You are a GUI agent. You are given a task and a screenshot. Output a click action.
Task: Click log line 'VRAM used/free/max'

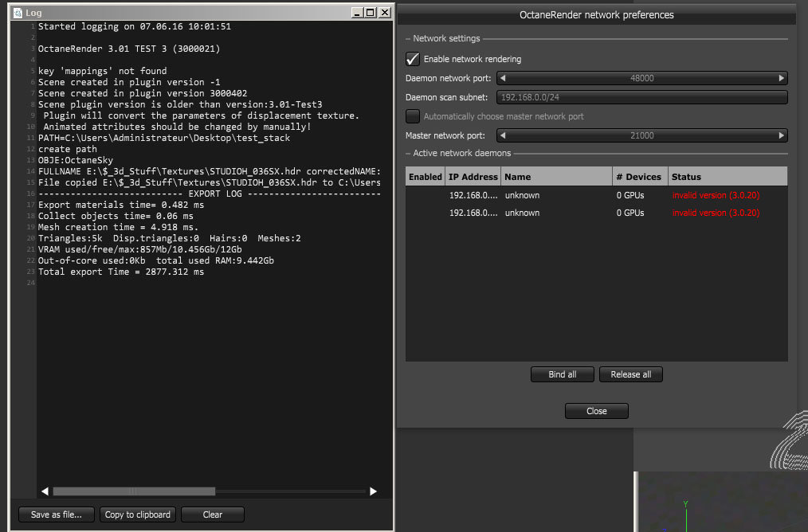point(139,249)
